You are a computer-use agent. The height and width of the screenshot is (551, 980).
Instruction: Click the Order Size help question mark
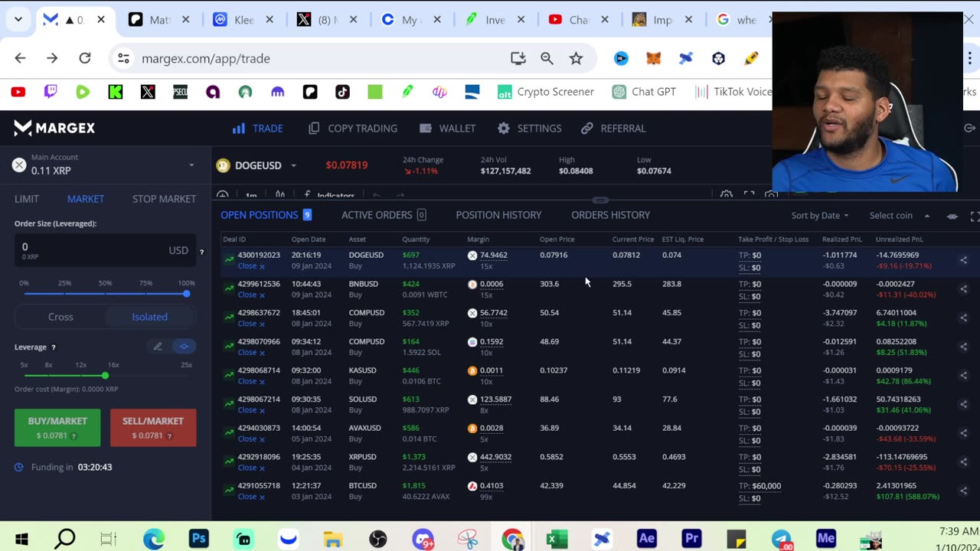201,252
